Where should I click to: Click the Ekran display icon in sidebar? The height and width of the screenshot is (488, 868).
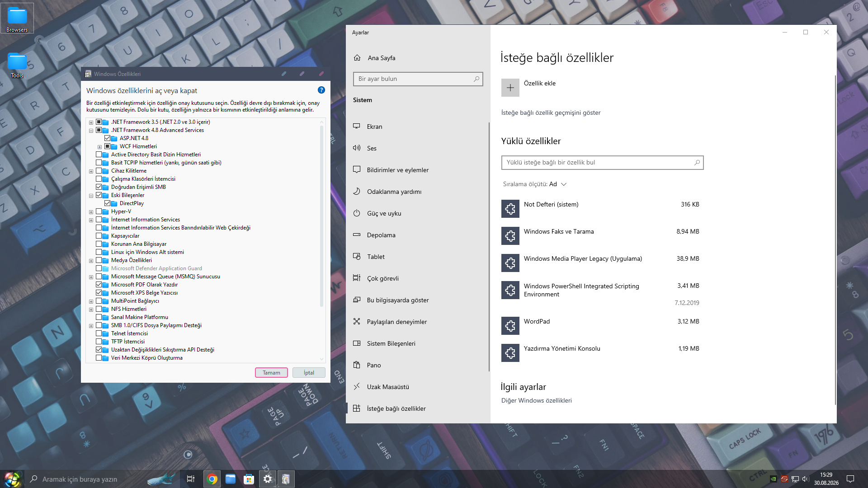(357, 127)
